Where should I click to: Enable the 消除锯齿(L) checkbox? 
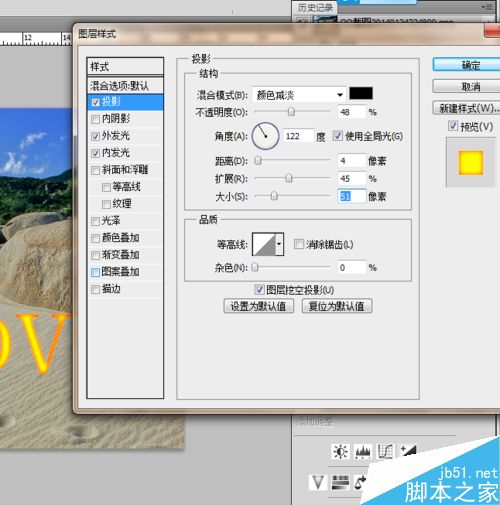click(299, 244)
